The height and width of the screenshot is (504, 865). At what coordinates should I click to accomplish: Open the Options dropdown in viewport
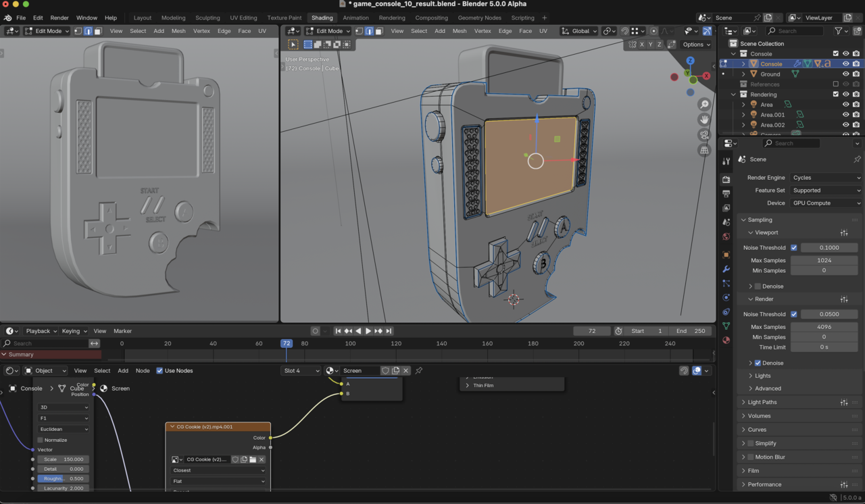coord(696,45)
